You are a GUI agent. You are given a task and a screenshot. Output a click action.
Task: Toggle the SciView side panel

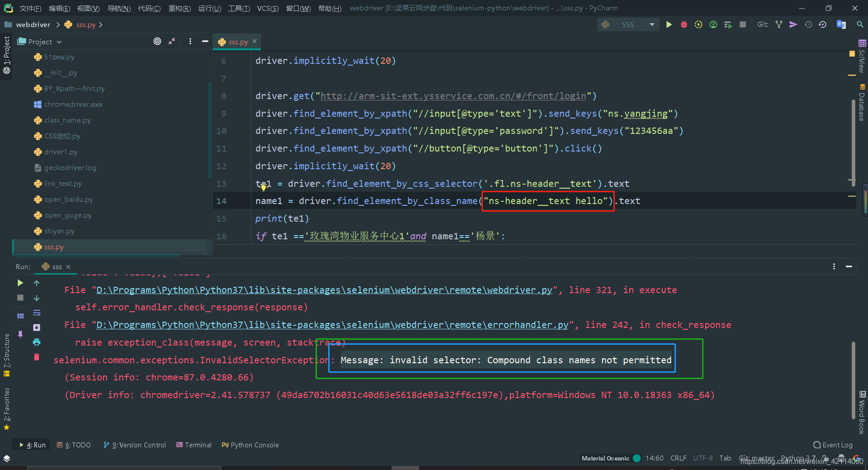click(862, 56)
